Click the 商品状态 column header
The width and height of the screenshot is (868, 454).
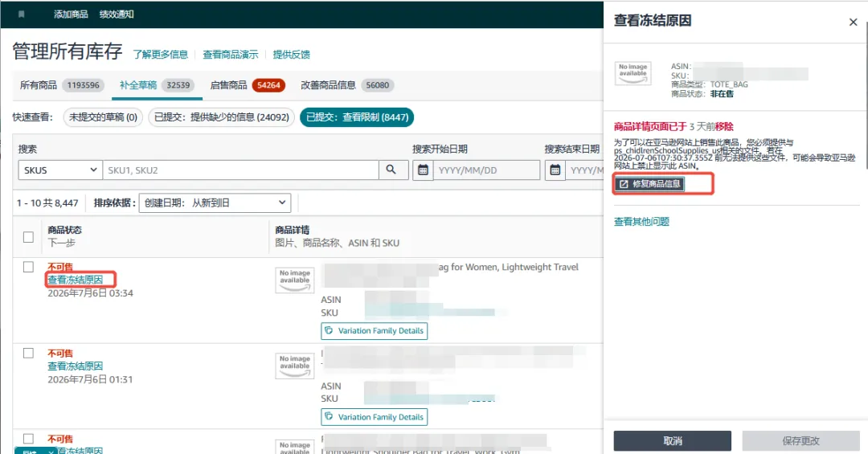tap(65, 230)
